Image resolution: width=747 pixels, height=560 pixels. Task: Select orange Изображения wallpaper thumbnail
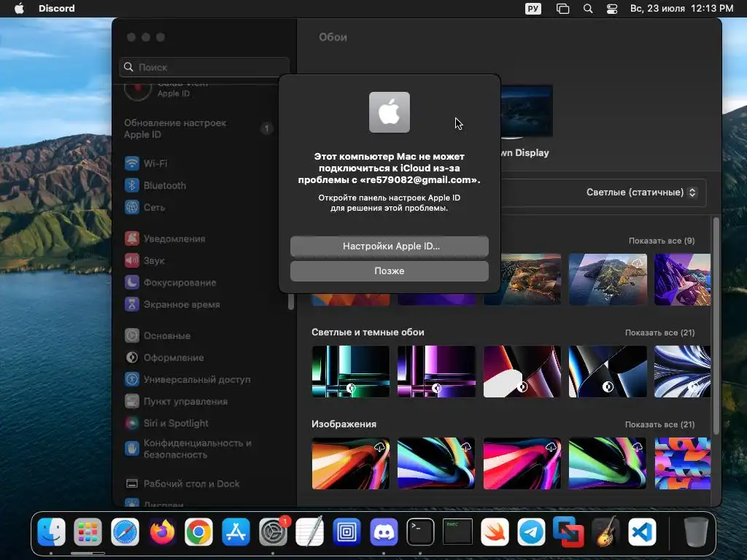pos(351,463)
